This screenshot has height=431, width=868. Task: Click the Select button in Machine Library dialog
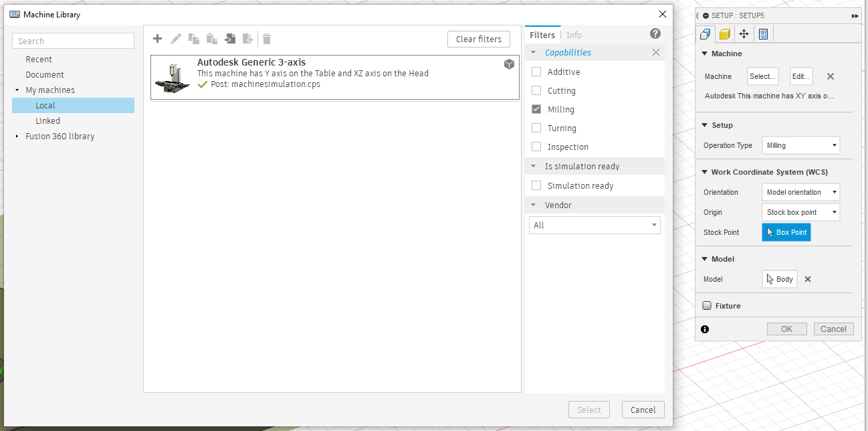(589, 410)
